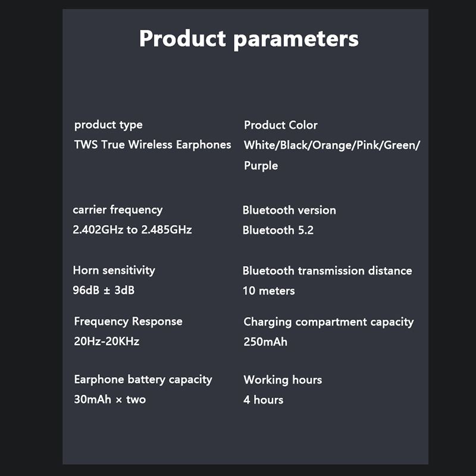Click the Product Color label
Viewport: 476px width, 476px height.
(x=280, y=126)
